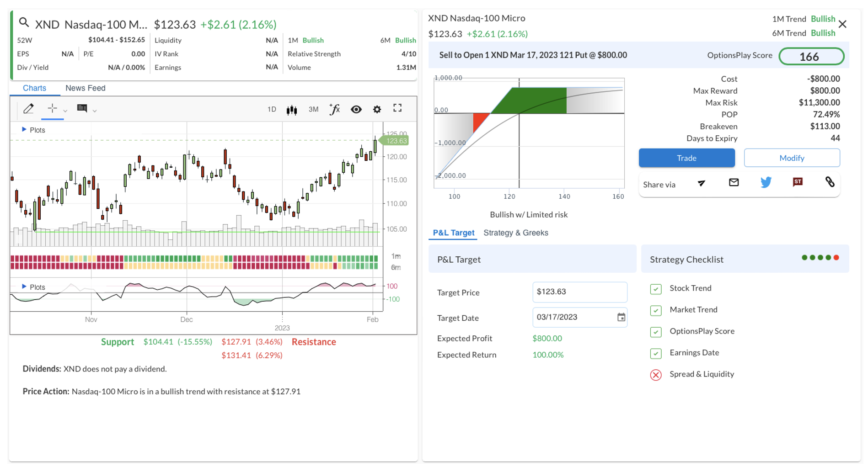Open the fx indicators menu
The image size is (868, 467).
click(334, 109)
